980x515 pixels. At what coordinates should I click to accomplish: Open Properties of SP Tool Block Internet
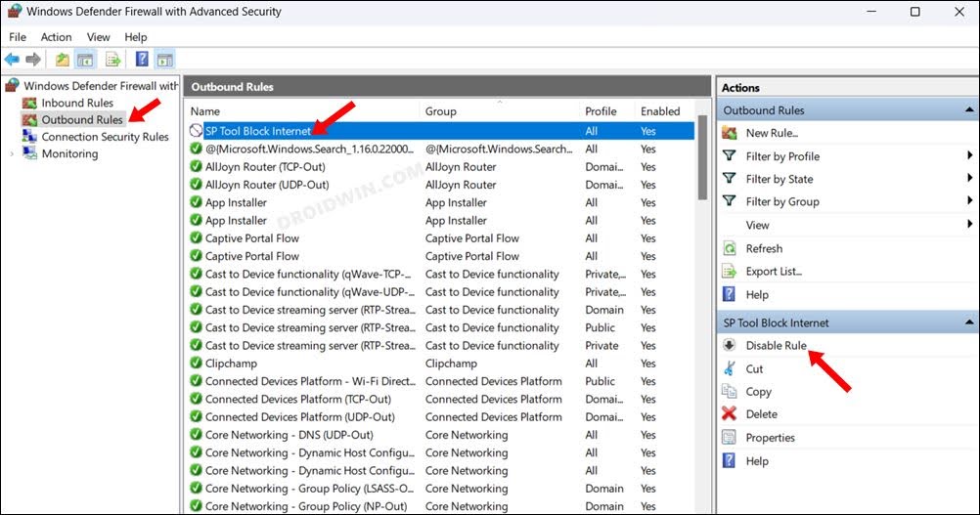(x=770, y=438)
